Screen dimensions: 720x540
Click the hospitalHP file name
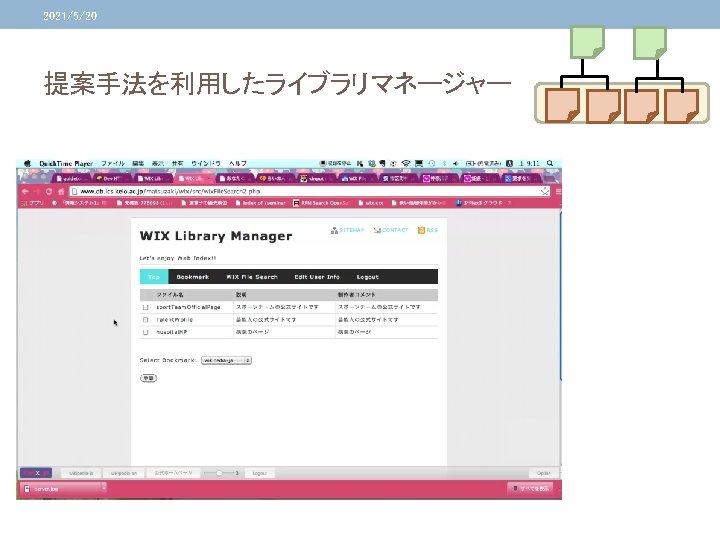point(172,332)
